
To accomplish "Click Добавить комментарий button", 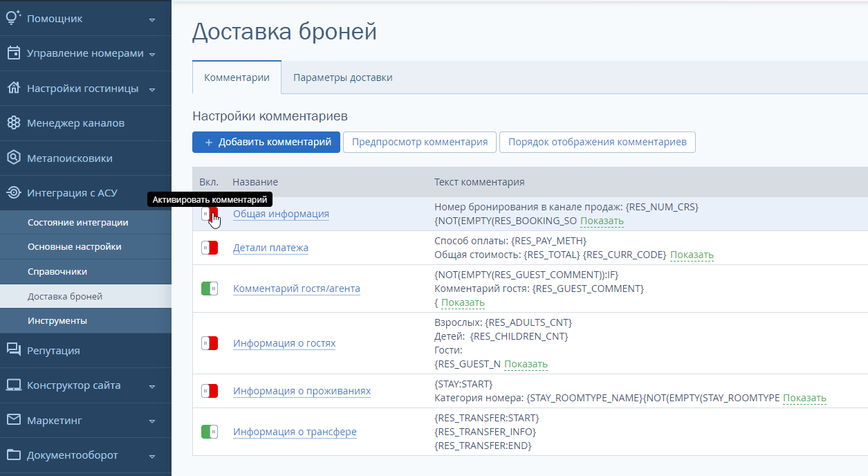I will 266,142.
